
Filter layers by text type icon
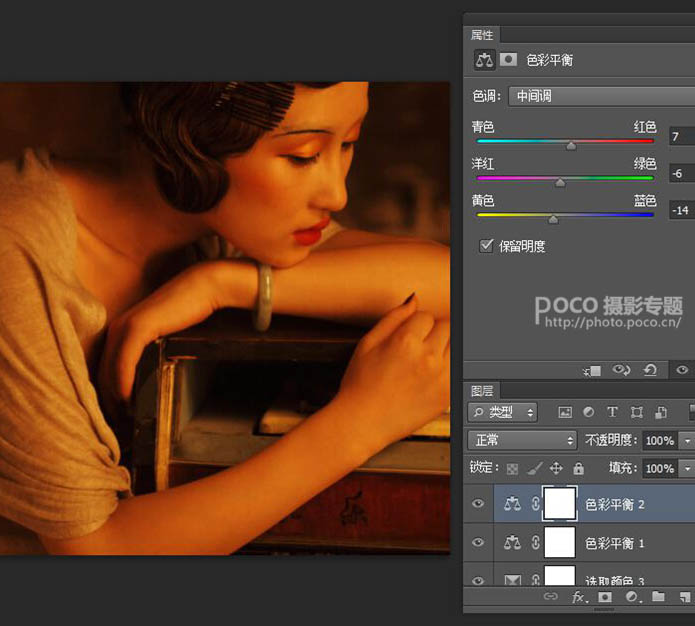click(x=612, y=412)
